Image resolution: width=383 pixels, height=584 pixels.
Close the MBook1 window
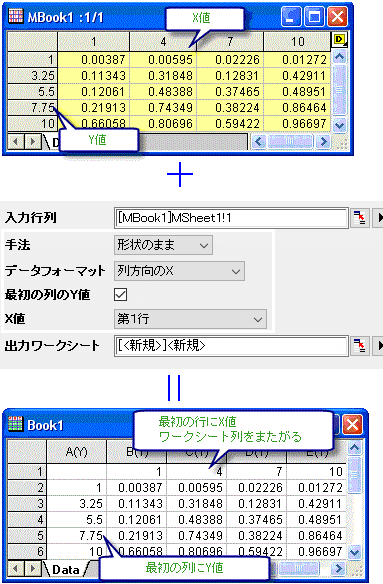point(338,16)
